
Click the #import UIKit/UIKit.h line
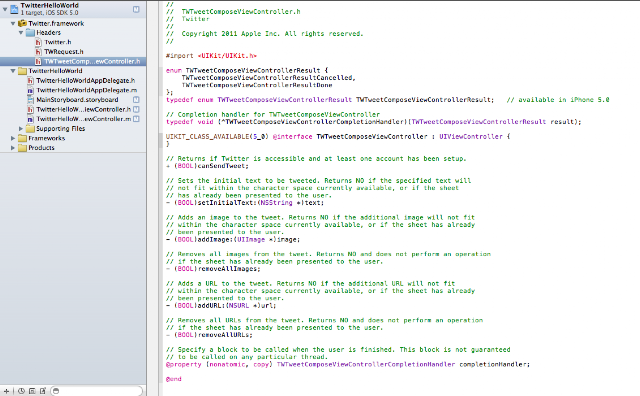pyautogui.click(x=211, y=56)
